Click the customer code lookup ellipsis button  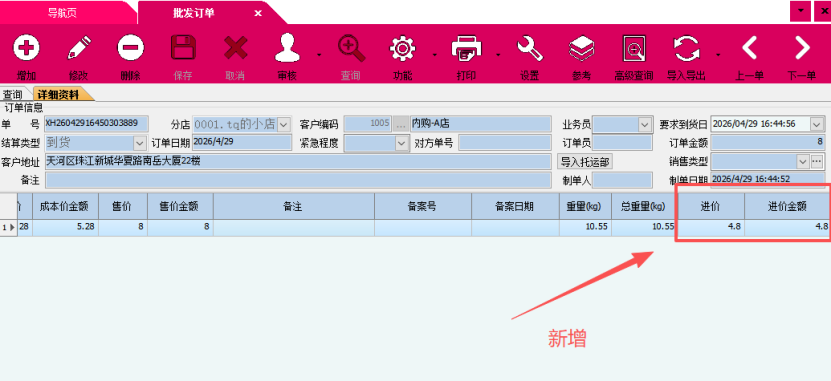(x=400, y=124)
